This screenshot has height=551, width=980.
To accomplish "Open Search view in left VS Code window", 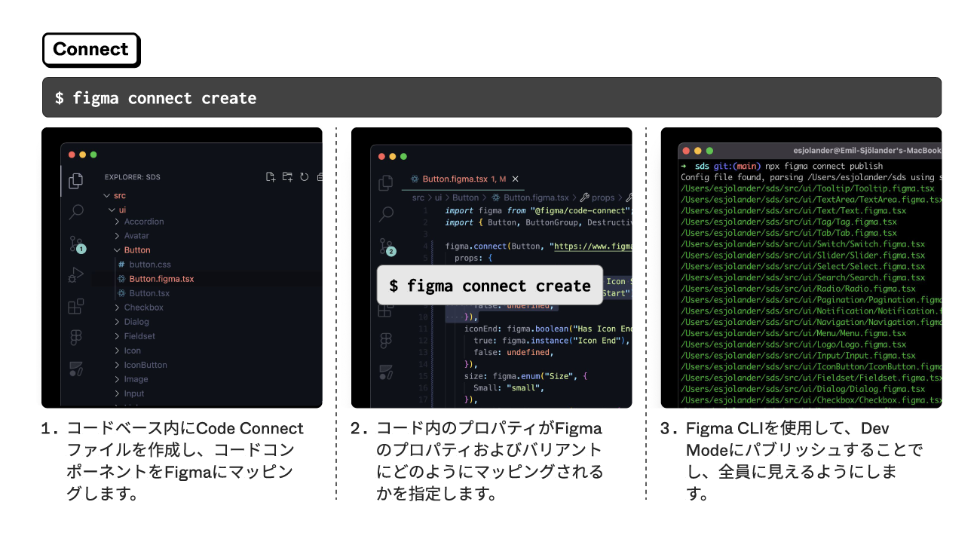I will [x=75, y=212].
